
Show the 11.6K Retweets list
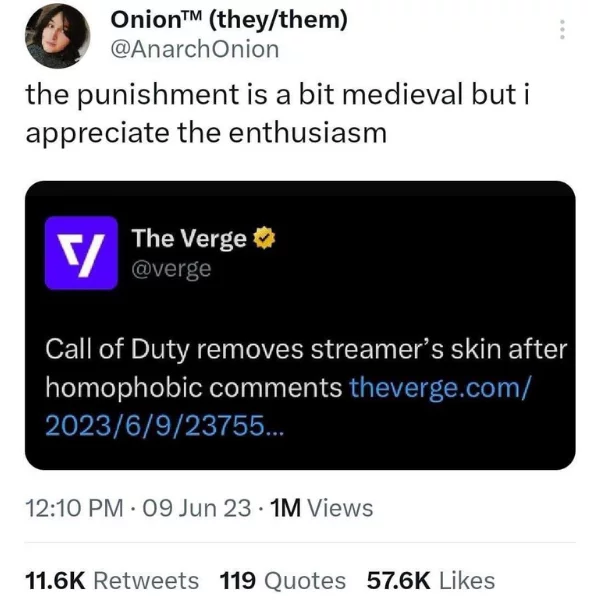click(111, 580)
